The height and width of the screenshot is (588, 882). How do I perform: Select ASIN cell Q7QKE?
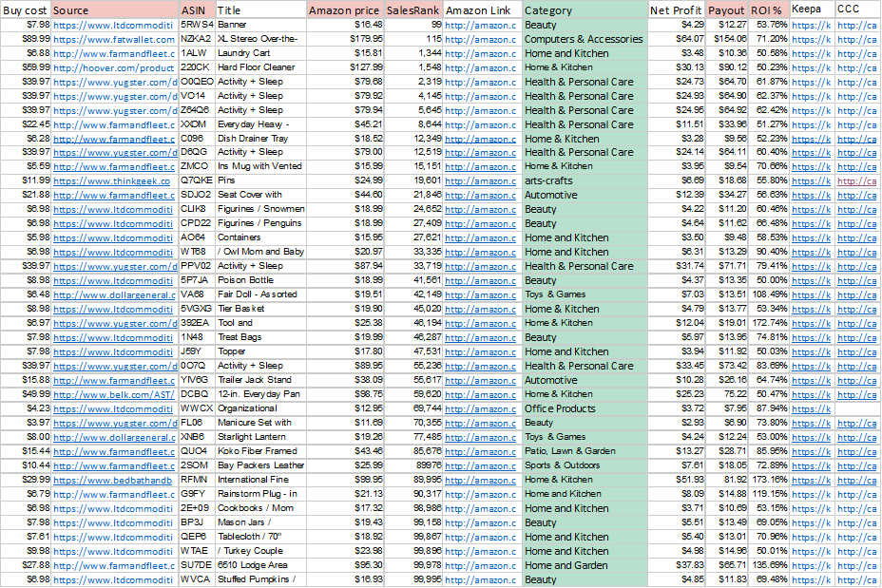[197, 180]
